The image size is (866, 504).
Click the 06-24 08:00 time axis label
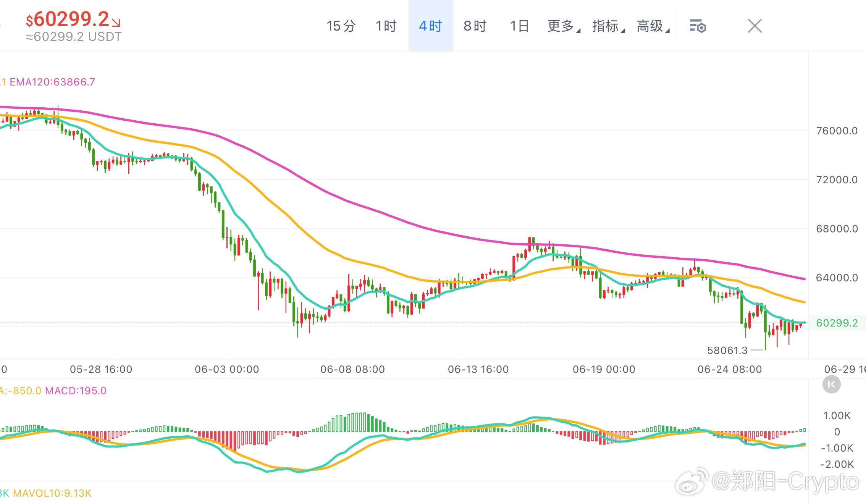coord(730,369)
